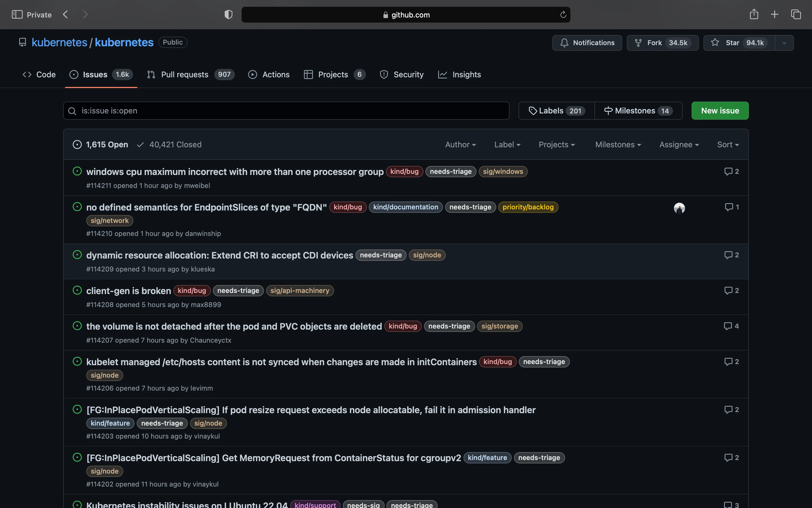Click the comment icon for issue #114211
The height and width of the screenshot is (508, 812).
pos(728,172)
